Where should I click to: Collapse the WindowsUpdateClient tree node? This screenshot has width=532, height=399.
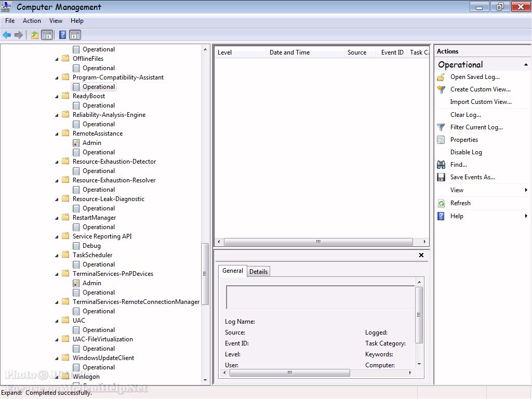[57, 358]
